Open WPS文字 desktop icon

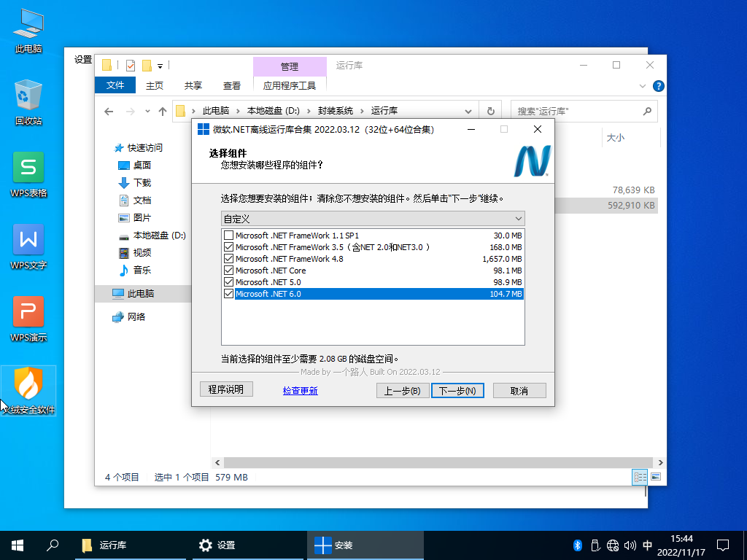[x=28, y=240]
